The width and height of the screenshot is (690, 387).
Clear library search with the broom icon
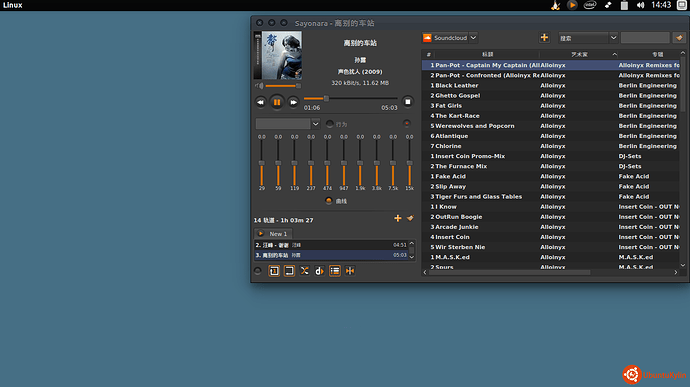click(x=679, y=38)
